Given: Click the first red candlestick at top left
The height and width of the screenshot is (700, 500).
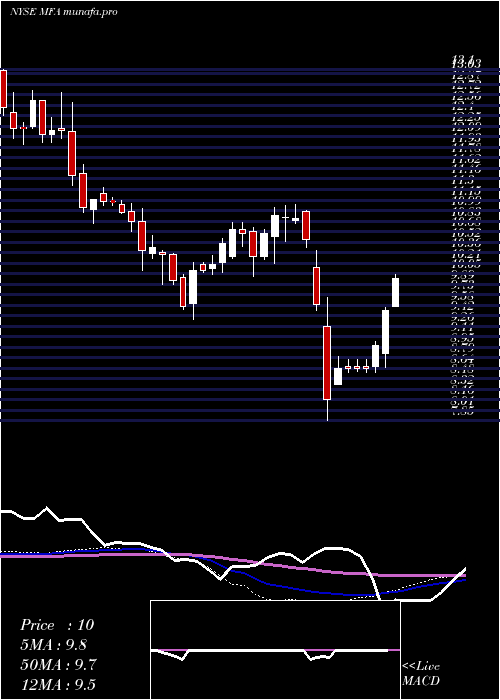Looking at the screenshot, I should (4, 89).
